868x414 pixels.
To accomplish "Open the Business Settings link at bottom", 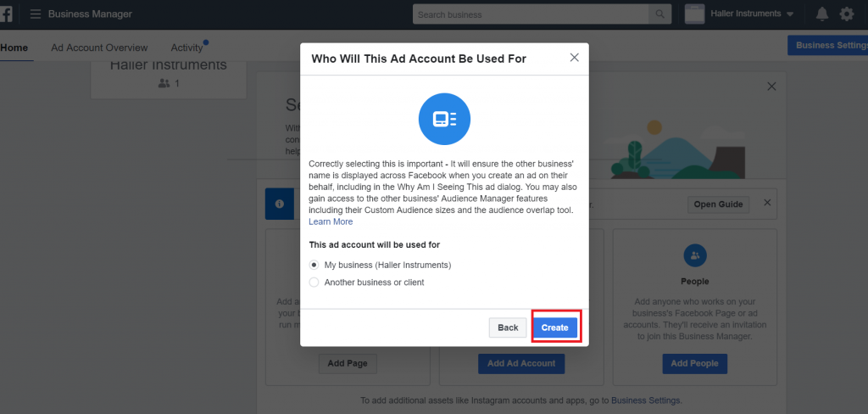I will [645, 400].
